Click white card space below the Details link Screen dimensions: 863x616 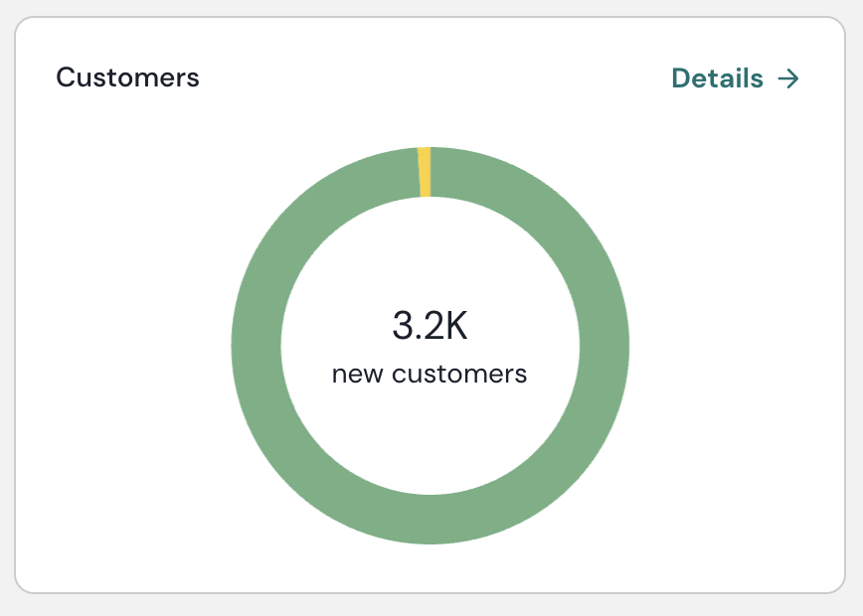(x=735, y=199)
